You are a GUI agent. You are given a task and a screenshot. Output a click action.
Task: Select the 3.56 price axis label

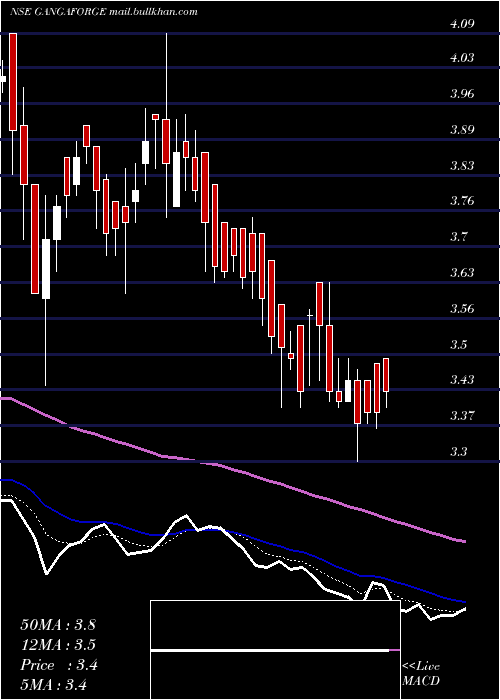[461, 308]
